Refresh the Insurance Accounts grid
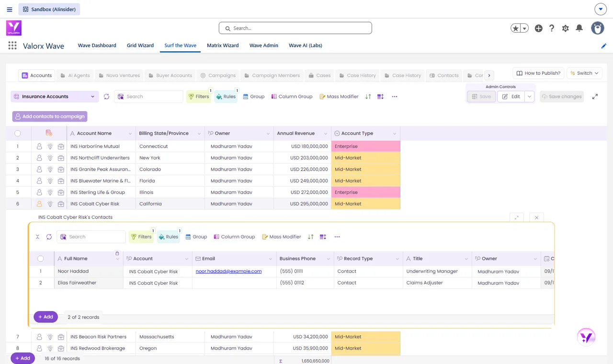The width and height of the screenshot is (613, 364). click(106, 97)
